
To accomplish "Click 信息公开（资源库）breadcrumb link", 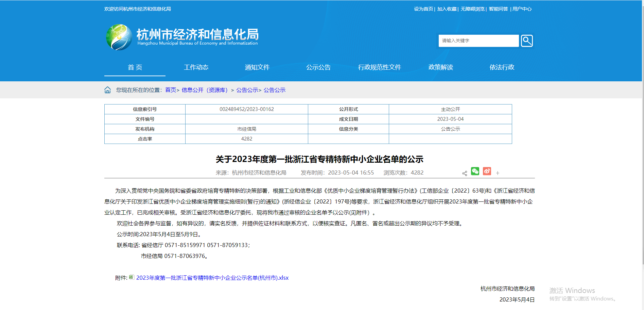I will (x=205, y=90).
